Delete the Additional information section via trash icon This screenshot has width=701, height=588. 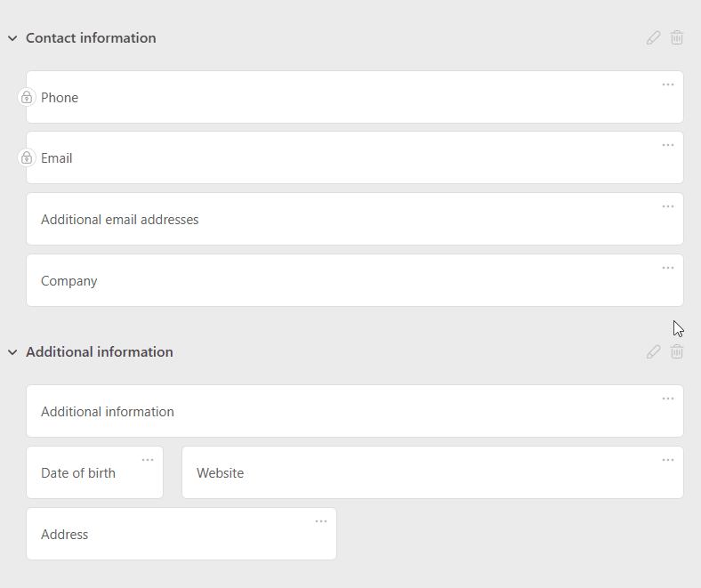[x=677, y=352]
